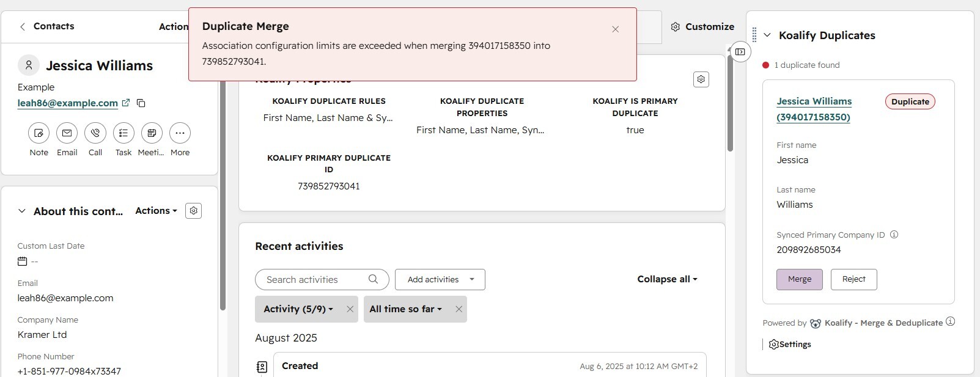This screenshot has height=377, width=980.
Task: Click the Created activity contact icon
Action: coord(262,367)
